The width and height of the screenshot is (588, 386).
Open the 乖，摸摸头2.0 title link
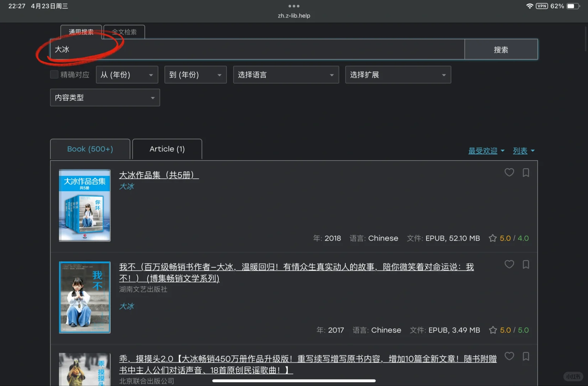click(308, 364)
